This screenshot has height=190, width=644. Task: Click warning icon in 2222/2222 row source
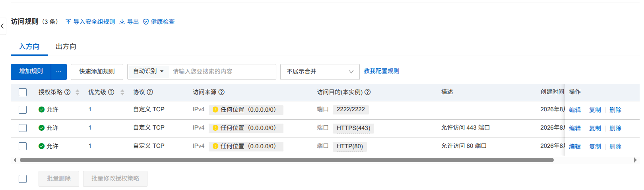click(x=215, y=110)
